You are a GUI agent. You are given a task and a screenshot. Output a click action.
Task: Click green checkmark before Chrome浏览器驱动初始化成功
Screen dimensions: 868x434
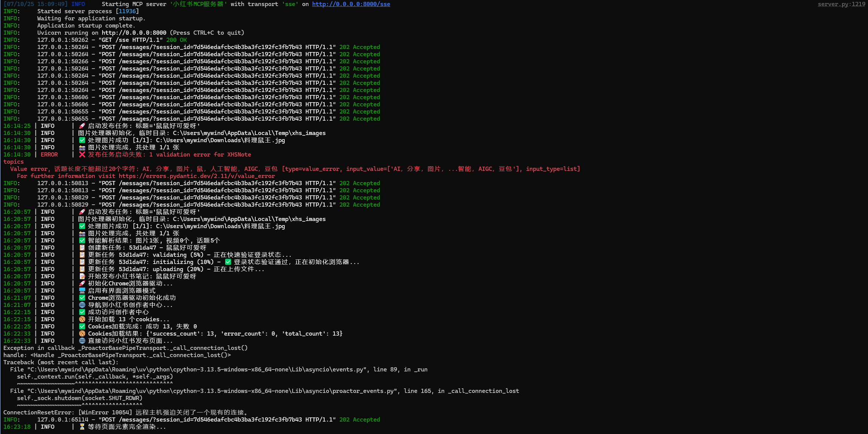82,298
